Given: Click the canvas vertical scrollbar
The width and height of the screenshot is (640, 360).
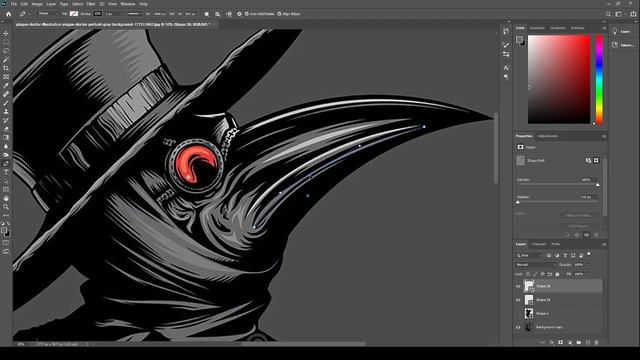Looking at the screenshot, I should (496, 149).
